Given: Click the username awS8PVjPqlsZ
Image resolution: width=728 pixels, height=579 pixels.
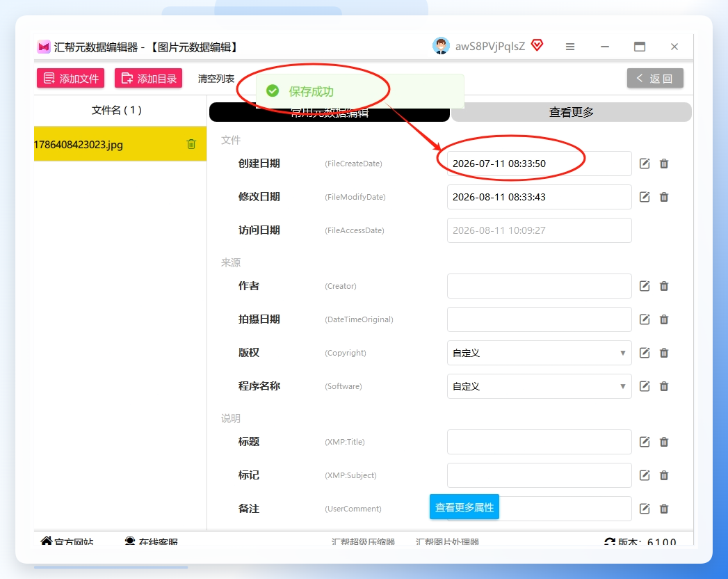Looking at the screenshot, I should click(x=490, y=47).
